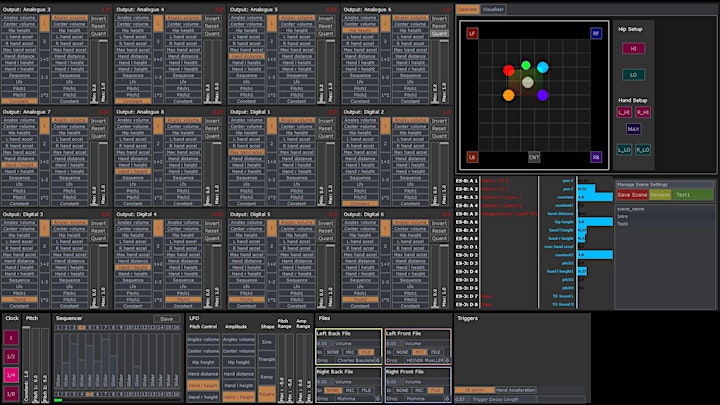Set Clock division to 1/2
The height and width of the screenshot is (405, 720).
11,356
